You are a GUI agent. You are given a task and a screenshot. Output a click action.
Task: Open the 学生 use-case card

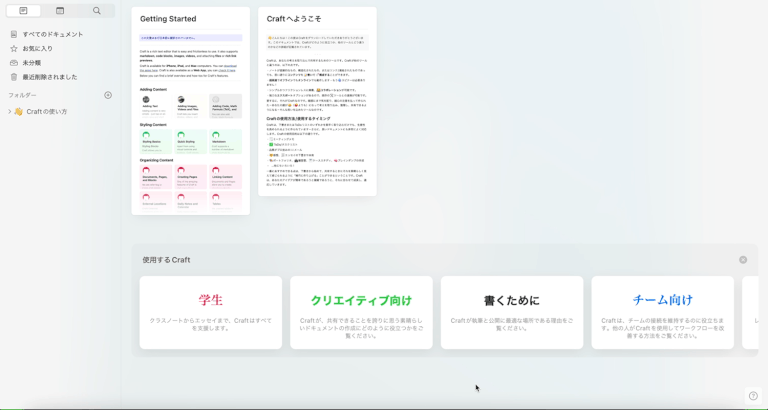(211, 312)
